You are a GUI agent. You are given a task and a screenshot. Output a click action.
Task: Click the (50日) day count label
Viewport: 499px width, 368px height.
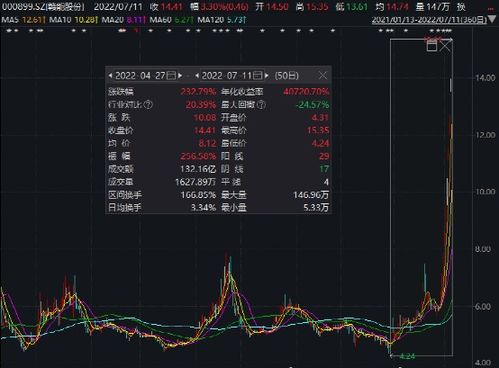[287, 76]
